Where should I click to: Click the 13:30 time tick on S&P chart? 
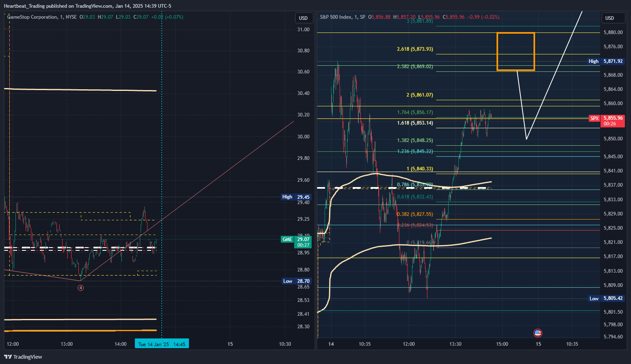[455, 344]
